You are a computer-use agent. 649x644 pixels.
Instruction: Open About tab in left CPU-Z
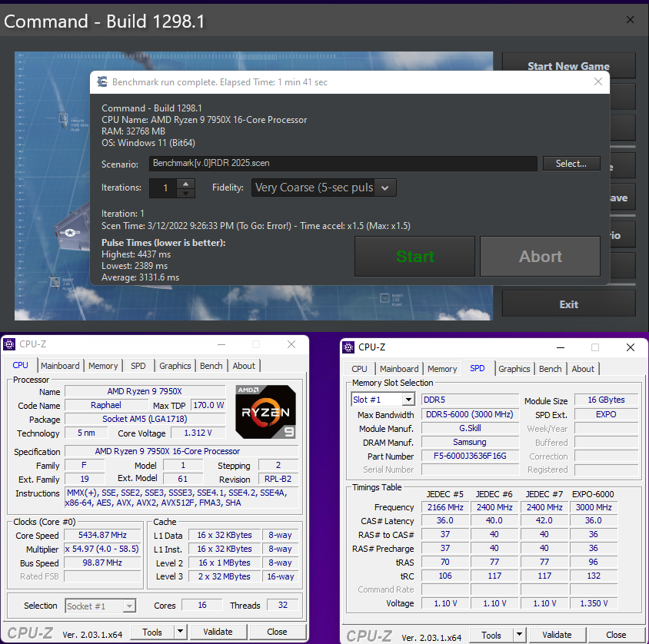point(244,366)
